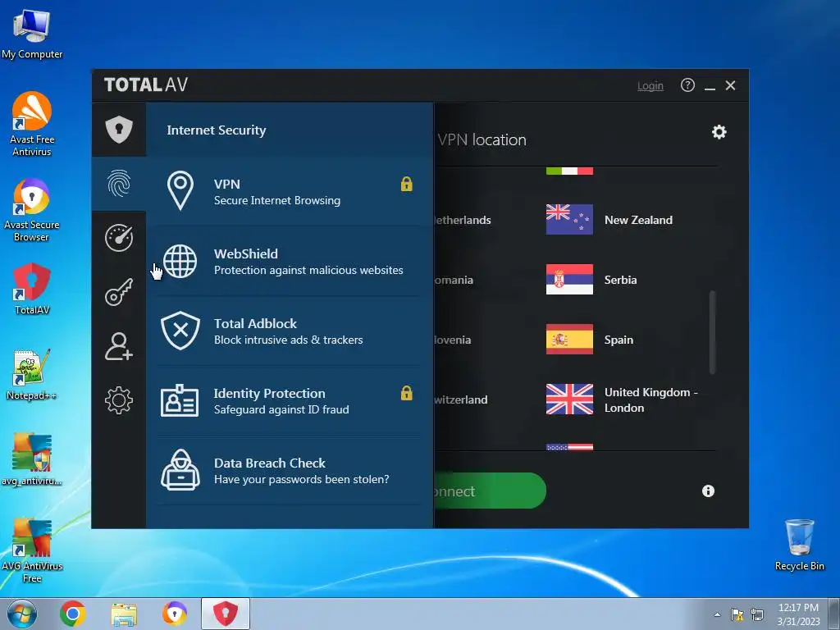Select the avg_antivirus installer desktop icon
The image size is (840, 630).
pos(32,459)
